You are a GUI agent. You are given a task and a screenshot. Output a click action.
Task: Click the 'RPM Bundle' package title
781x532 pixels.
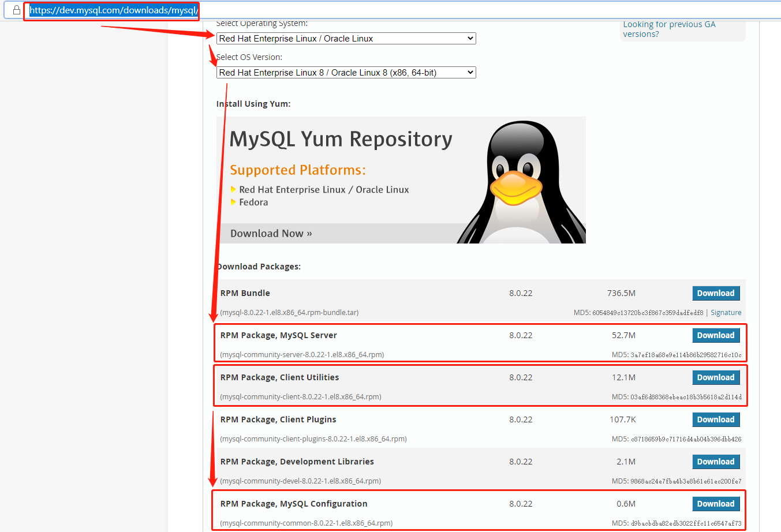[x=245, y=293]
